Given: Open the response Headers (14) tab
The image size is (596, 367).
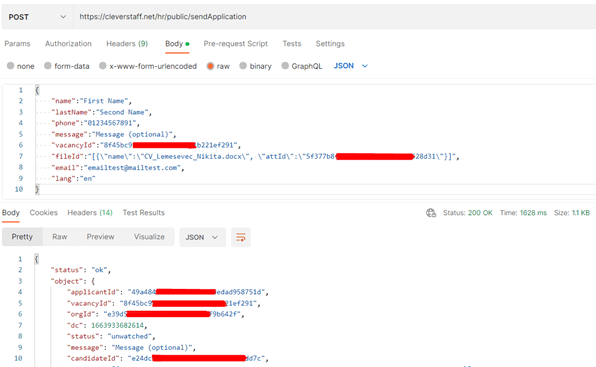Looking at the screenshot, I should [90, 213].
